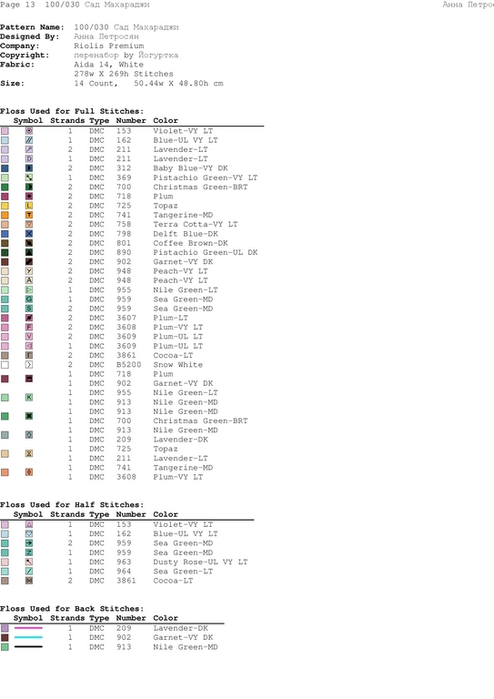Click the 'Floss Used for Back Stitches:' heading
The image size is (494, 699).
[72, 609]
